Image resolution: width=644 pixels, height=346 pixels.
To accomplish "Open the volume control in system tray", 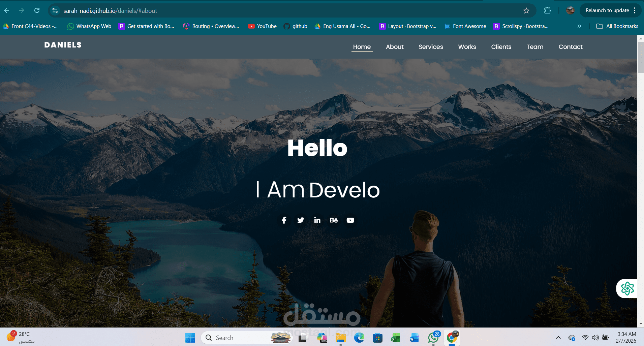I will point(595,338).
